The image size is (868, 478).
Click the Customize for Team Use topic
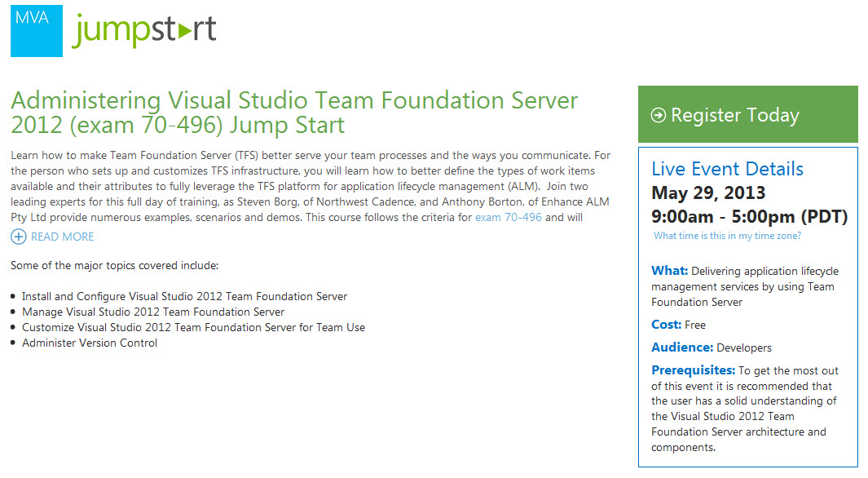click(x=193, y=327)
